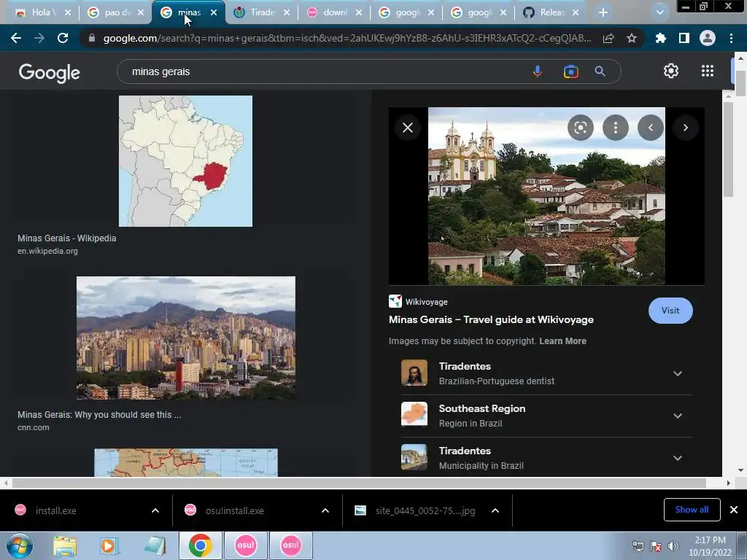This screenshot has width=747, height=560.
Task: Share this page via the share icon
Action: click(x=608, y=38)
